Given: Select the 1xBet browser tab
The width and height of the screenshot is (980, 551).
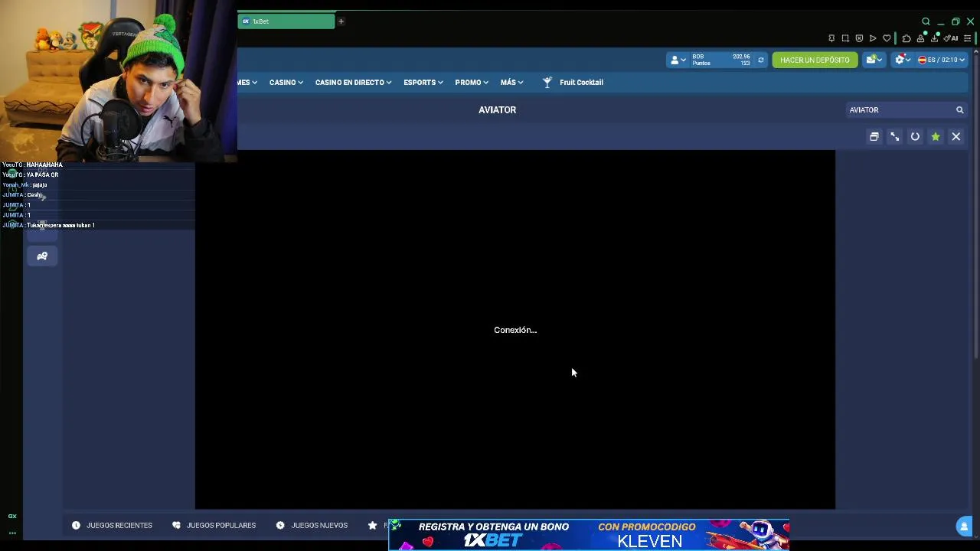Looking at the screenshot, I should 286,21.
